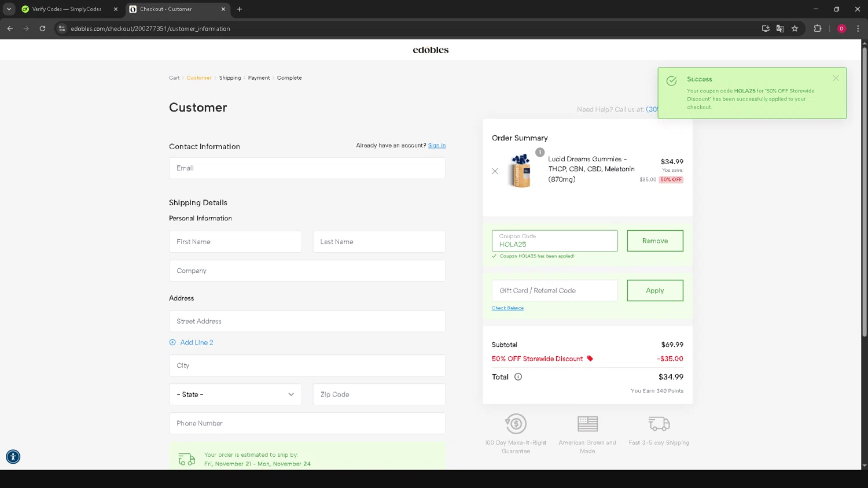Select Payment breadcrumb step
This screenshot has height=488, width=868.
pyautogui.click(x=259, y=77)
